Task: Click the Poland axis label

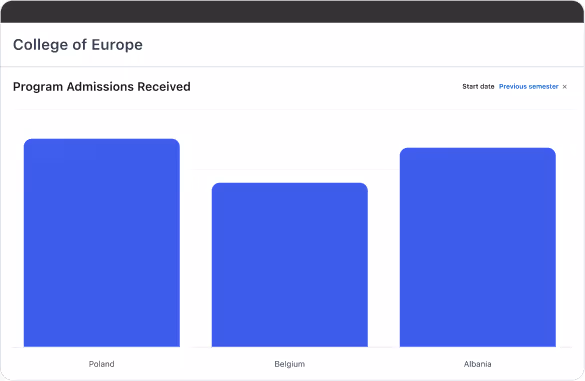Action: coord(101,364)
